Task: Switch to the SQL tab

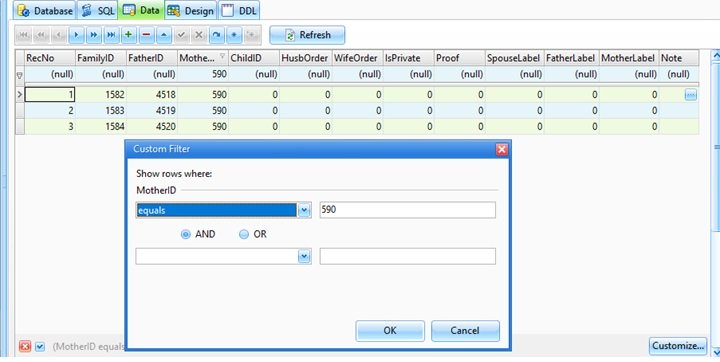Action: [97, 11]
